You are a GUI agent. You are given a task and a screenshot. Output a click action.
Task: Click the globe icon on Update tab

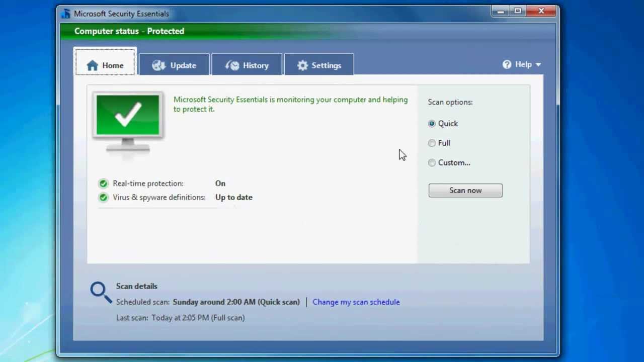point(158,65)
